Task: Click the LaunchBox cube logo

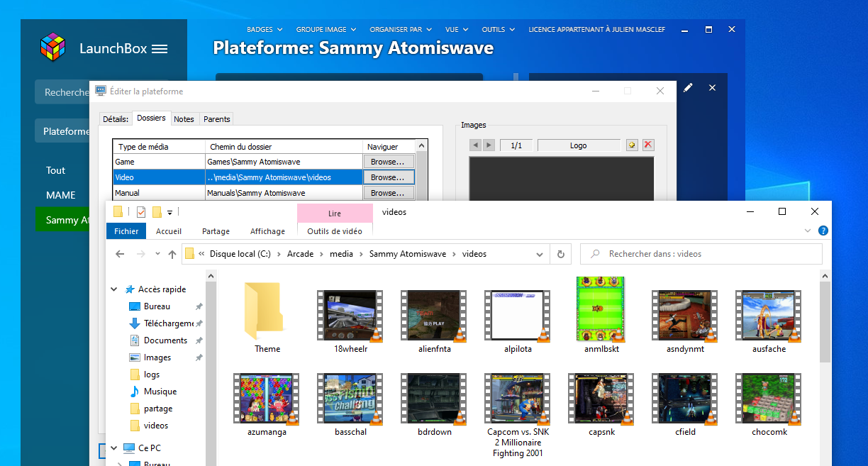Action: pos(52,48)
